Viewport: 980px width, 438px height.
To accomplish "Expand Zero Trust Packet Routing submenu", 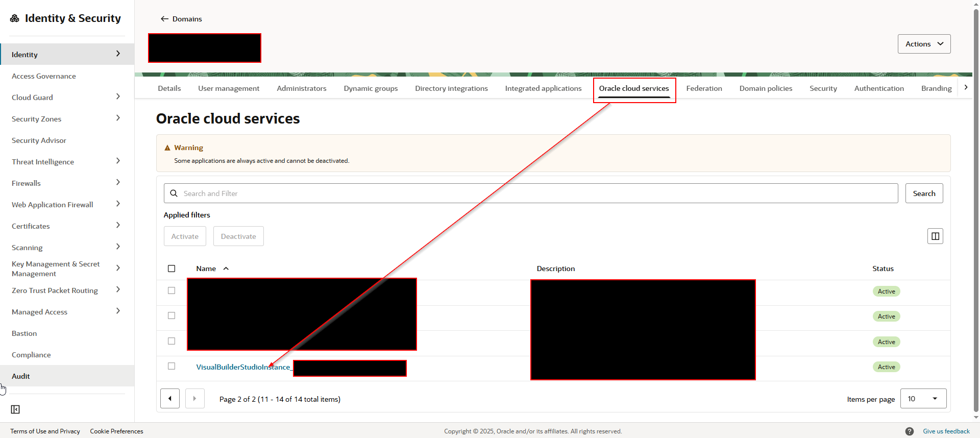I will coord(118,289).
